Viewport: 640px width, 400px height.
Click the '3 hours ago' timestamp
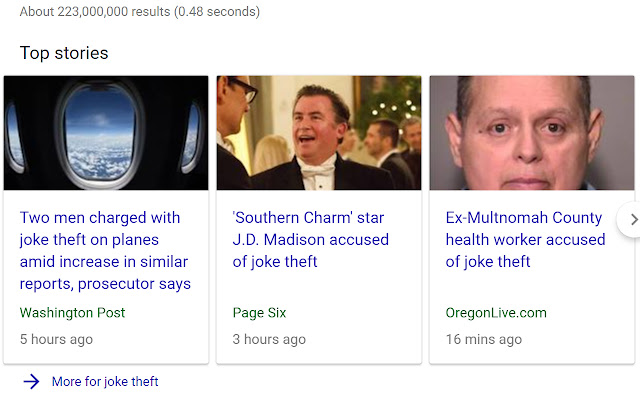[x=269, y=339]
